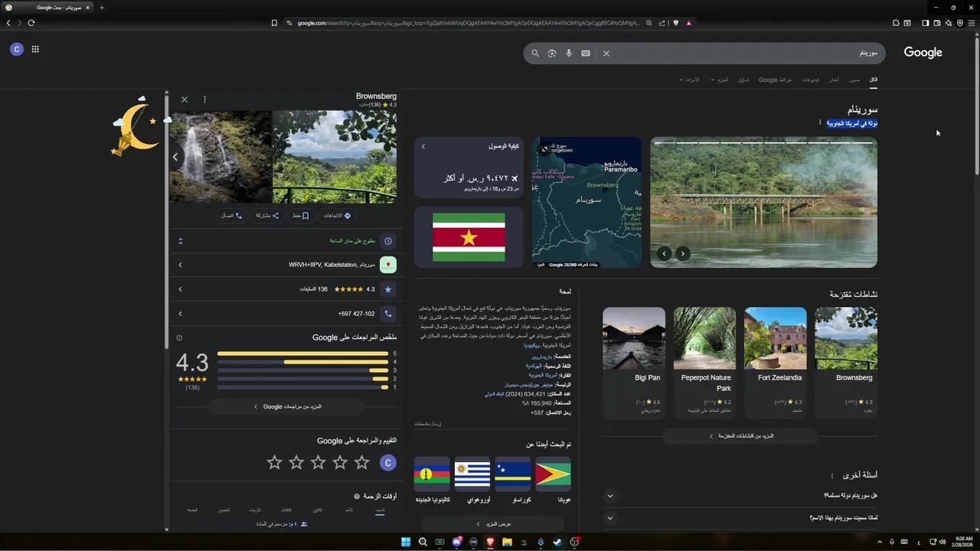Rate Brownsberg one star
This screenshot has width=980, height=551.
coord(362,462)
